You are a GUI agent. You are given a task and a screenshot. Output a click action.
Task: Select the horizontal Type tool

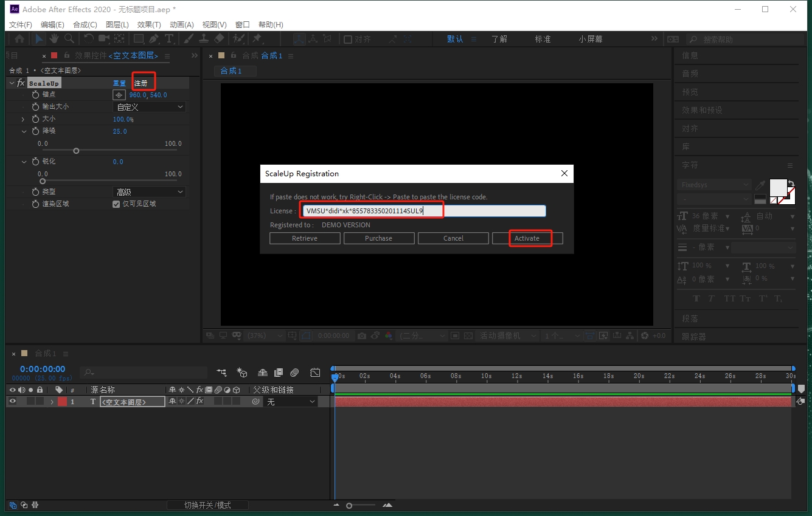point(169,39)
